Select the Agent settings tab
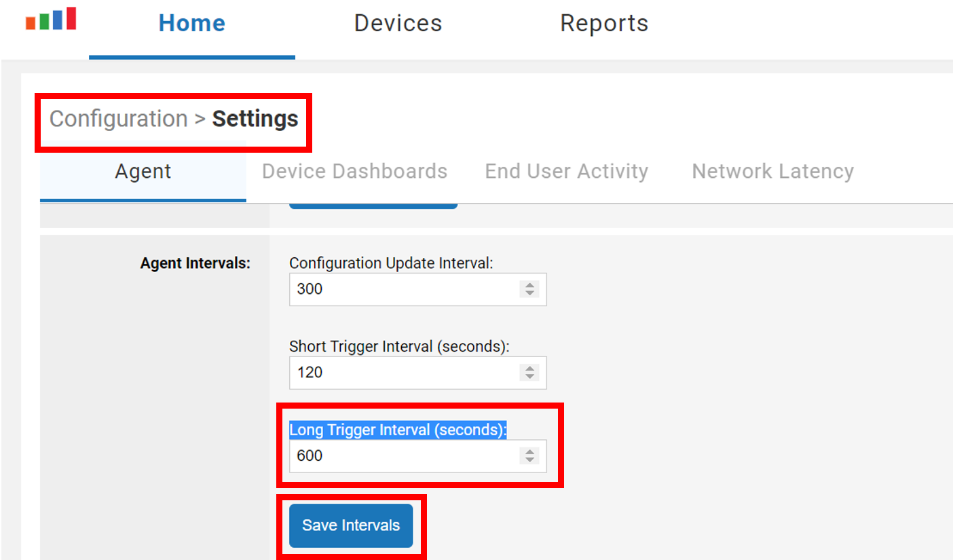This screenshot has width=953, height=560. 143,172
